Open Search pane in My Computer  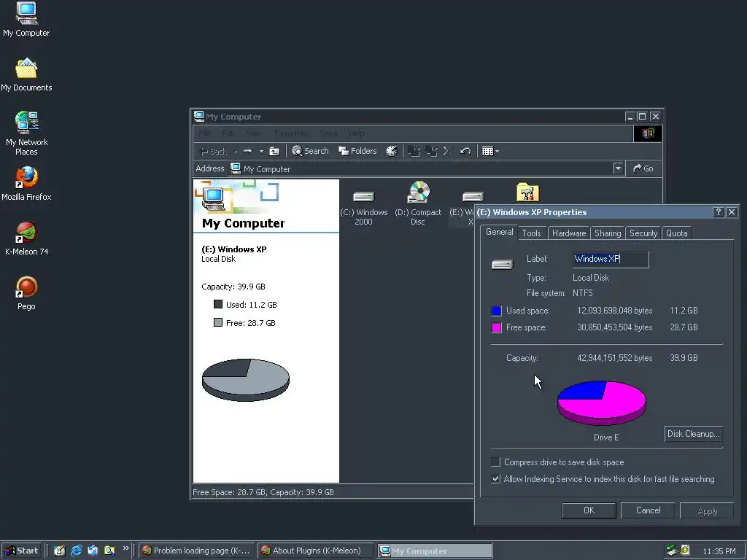click(x=310, y=151)
